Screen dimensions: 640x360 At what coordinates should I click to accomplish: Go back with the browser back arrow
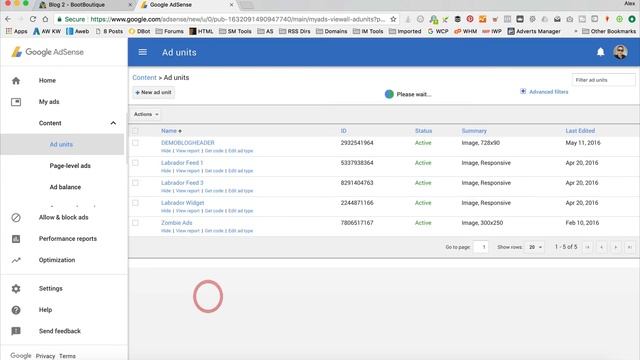[x=8, y=19]
